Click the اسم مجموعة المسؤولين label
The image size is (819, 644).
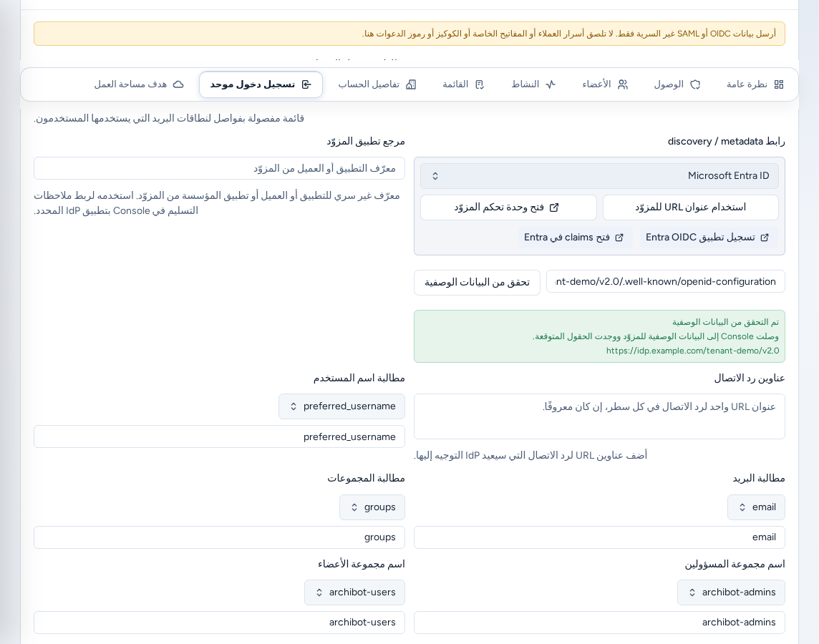click(x=735, y=564)
